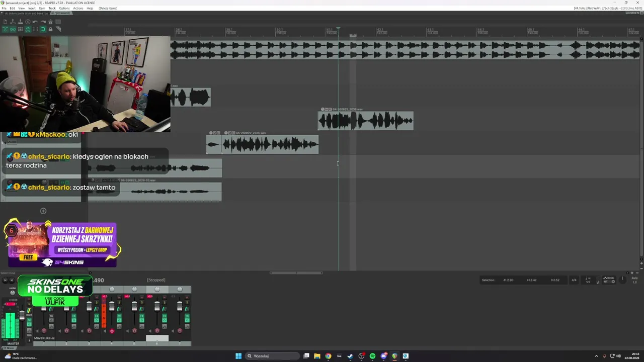Viewport: 644px width, 362px height.
Task: Open the FX chain for mixer track 1
Action: pyautogui.click(x=51, y=316)
